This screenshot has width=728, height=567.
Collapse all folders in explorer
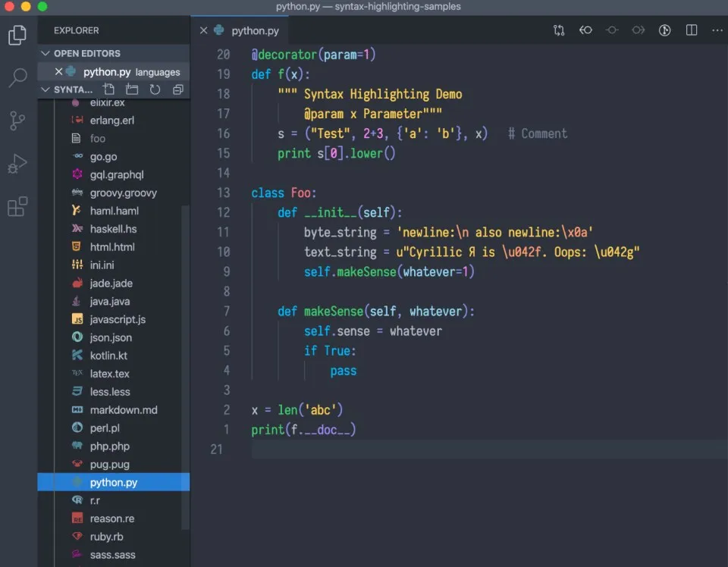177,89
